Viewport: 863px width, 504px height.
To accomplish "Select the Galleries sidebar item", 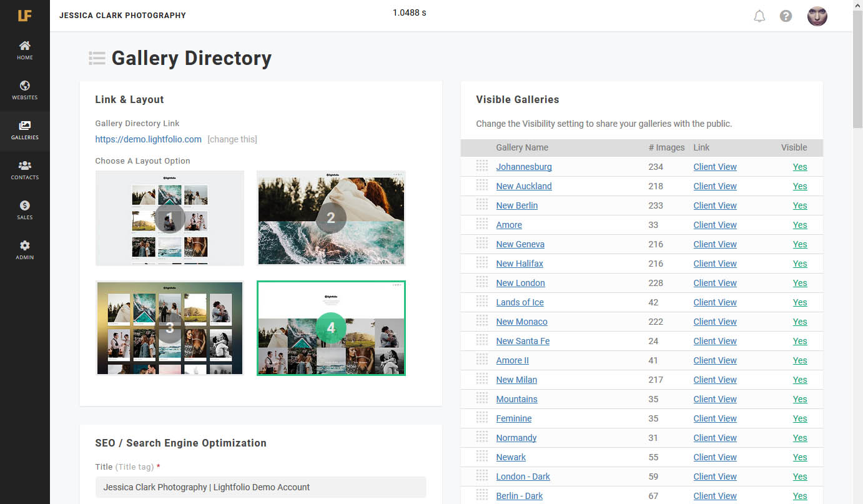I will [25, 130].
